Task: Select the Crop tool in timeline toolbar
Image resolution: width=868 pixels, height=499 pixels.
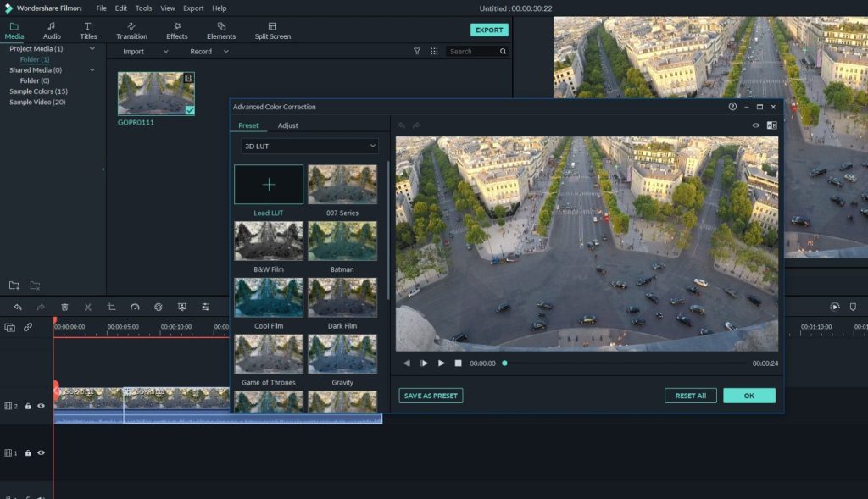Action: [x=111, y=307]
